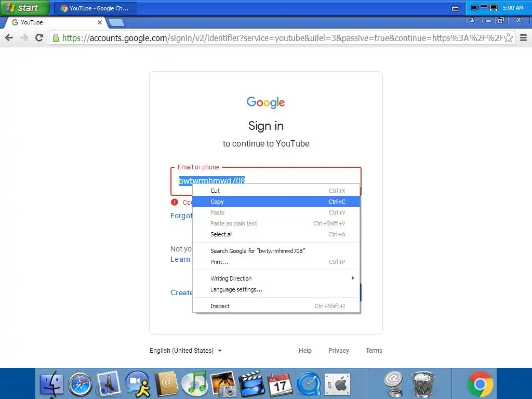
Task: Click the Chrome icon in the dock
Action: click(480, 384)
